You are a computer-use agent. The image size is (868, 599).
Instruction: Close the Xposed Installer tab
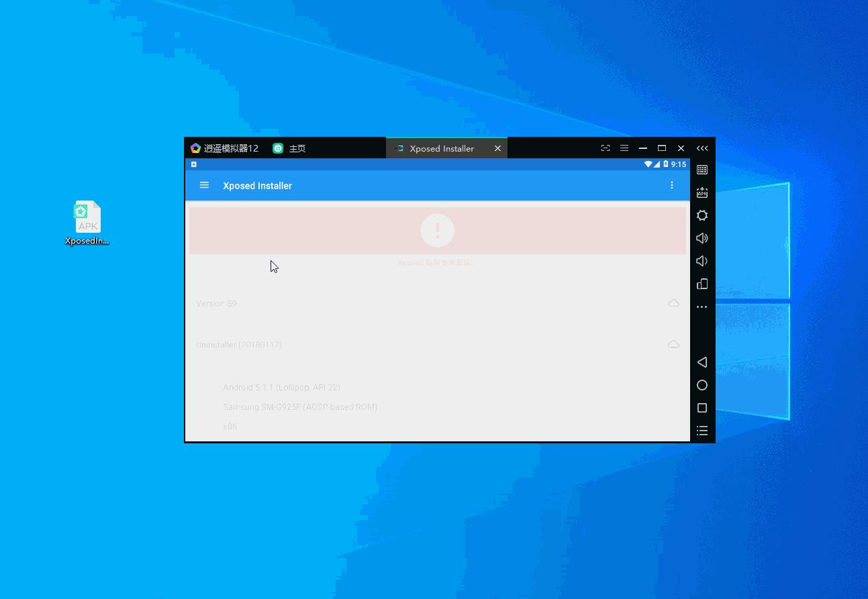[x=497, y=148]
